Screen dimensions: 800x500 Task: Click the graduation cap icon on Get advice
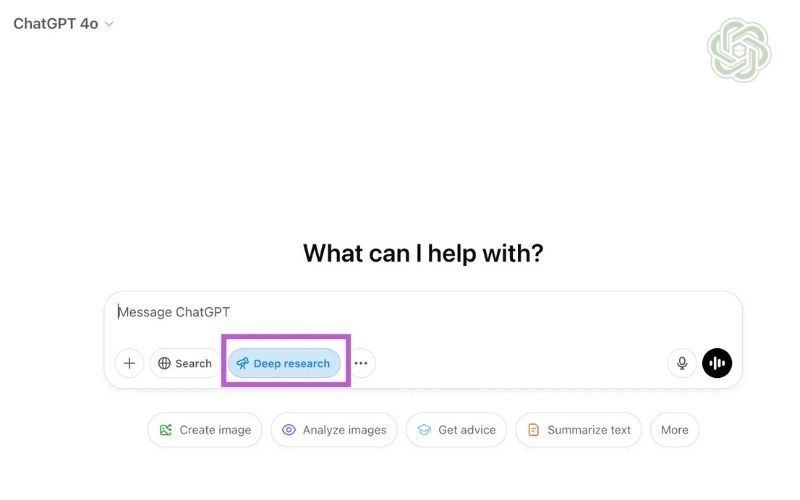coord(424,430)
